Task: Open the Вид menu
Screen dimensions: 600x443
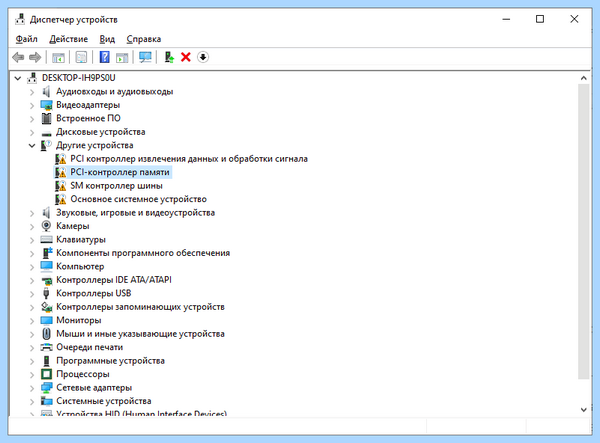Action: pyautogui.click(x=107, y=39)
